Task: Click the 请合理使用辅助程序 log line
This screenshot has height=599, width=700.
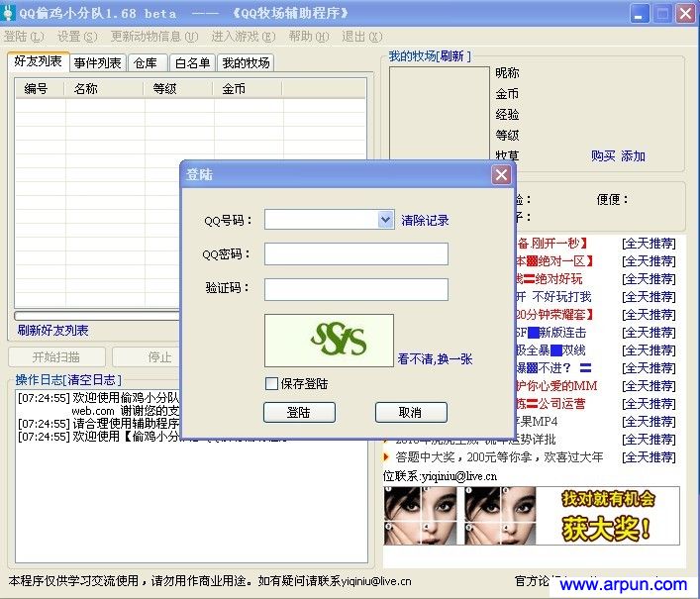Action: (x=98, y=423)
